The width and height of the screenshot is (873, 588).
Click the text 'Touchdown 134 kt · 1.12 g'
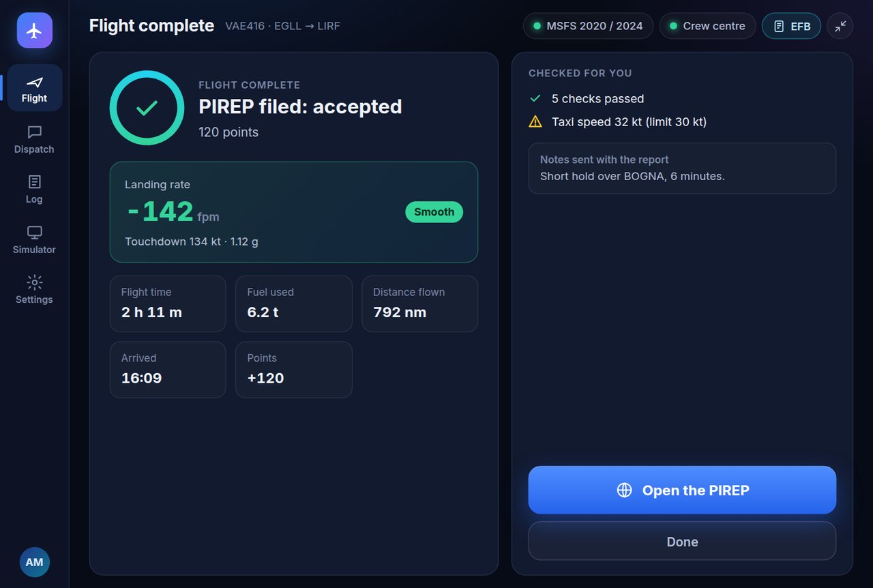coord(192,241)
